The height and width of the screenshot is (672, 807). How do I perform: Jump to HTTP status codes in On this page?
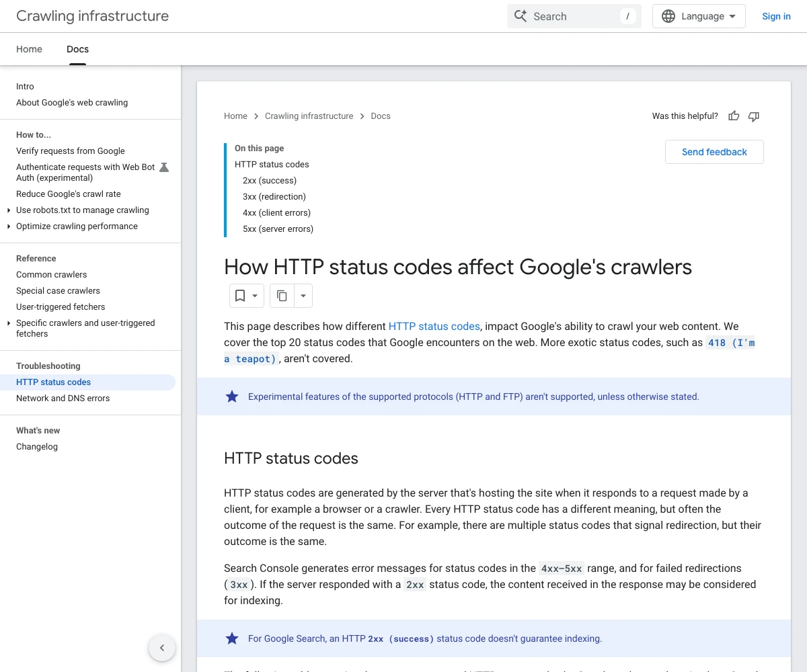[272, 165]
